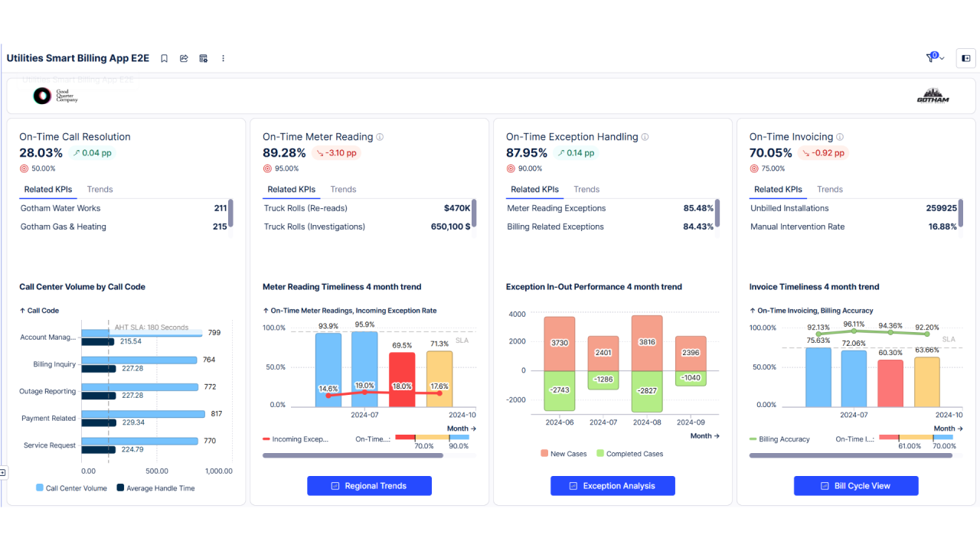Toggle the New Cases legend item
980x551 pixels.
click(x=564, y=454)
